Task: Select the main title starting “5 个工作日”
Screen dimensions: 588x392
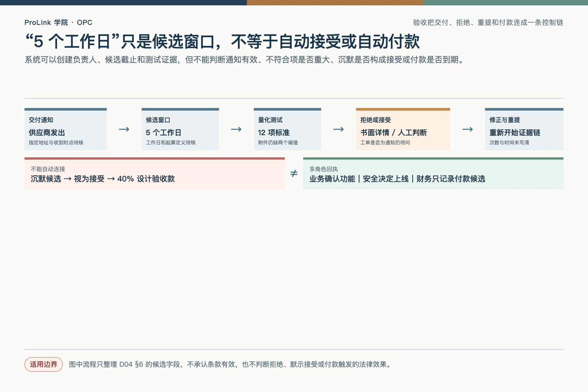Action: pyautogui.click(x=222, y=41)
